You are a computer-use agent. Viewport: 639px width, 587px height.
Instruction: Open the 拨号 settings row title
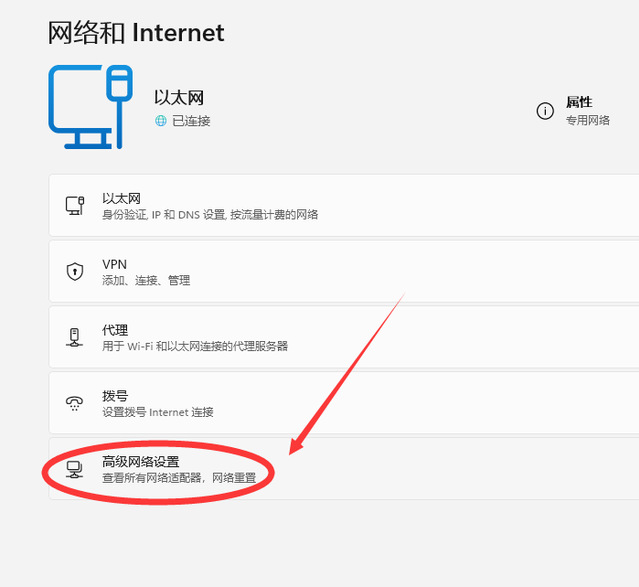coord(115,396)
